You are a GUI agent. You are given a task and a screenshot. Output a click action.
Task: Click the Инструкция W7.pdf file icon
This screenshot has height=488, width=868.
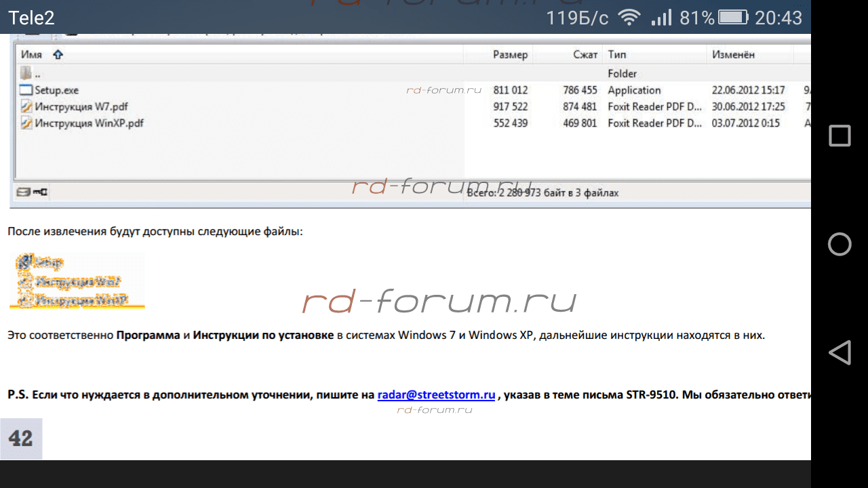[26, 106]
